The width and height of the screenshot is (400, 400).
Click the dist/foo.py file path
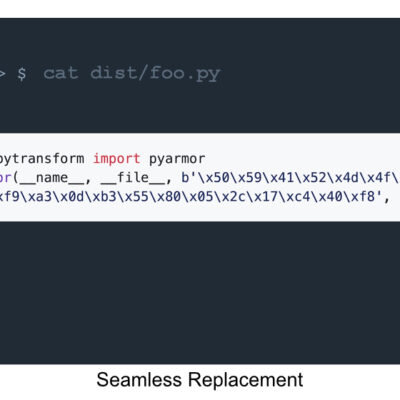point(155,73)
